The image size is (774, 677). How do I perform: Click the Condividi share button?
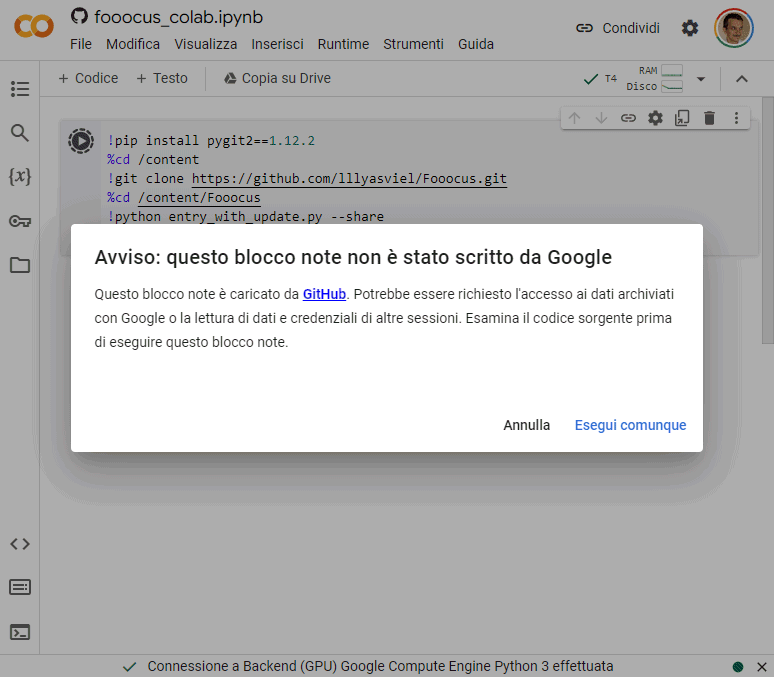tap(618, 28)
